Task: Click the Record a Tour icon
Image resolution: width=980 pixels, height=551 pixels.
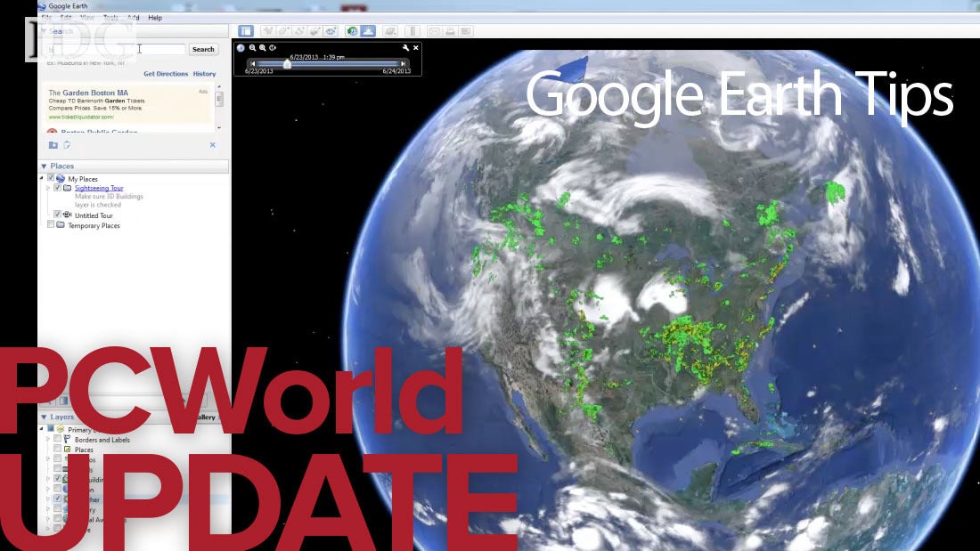Action: (x=331, y=31)
